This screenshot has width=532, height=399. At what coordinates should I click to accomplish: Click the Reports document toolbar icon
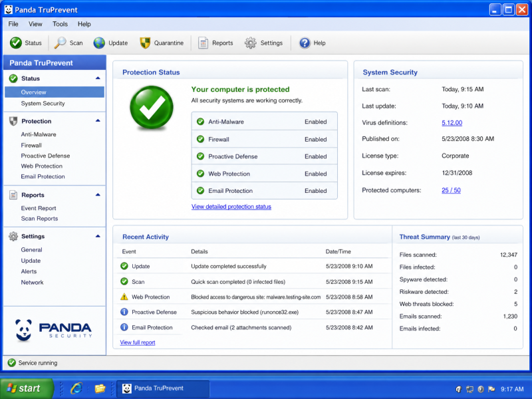pos(203,43)
